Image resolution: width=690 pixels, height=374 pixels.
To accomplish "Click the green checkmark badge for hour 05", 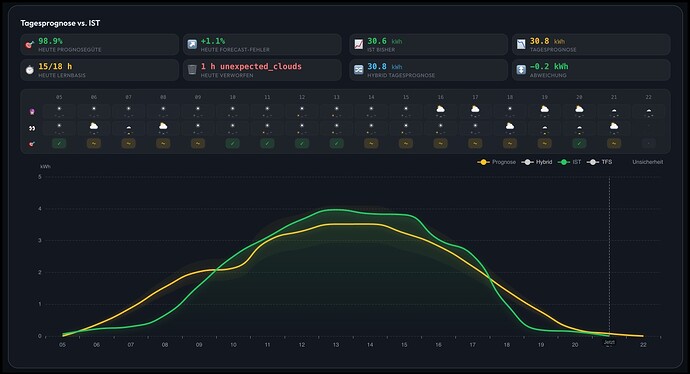I will (x=59, y=143).
